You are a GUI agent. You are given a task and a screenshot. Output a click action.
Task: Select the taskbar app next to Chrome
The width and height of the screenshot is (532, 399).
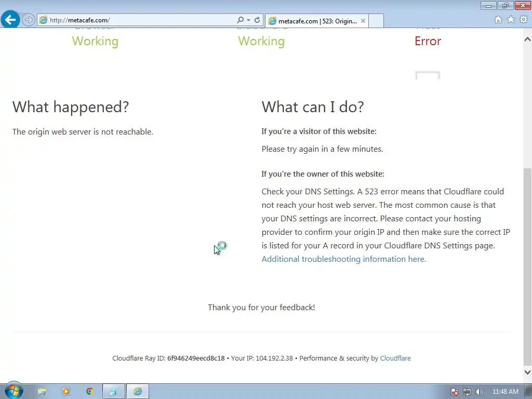[113, 392]
